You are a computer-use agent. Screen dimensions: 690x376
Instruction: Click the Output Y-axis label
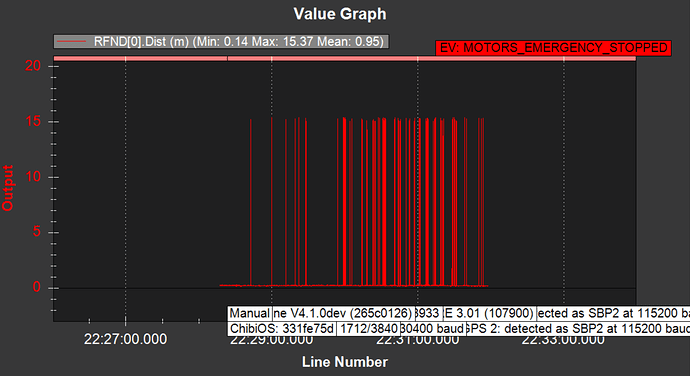click(8, 188)
